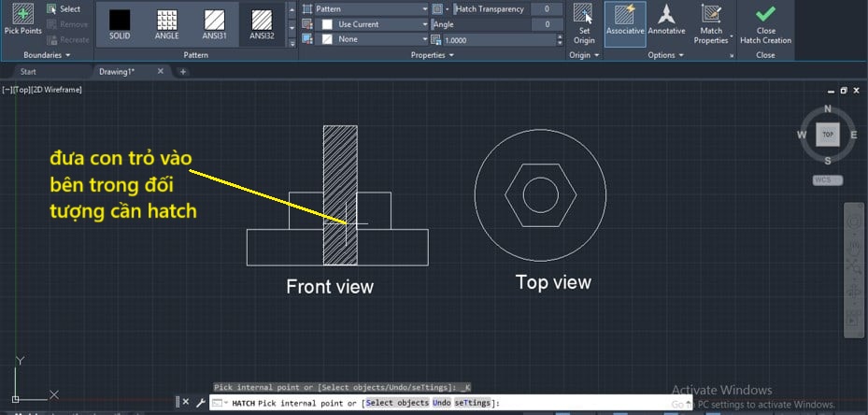This screenshot has height=415, width=868.
Task: Click the None background color swatch
Action: [327, 39]
